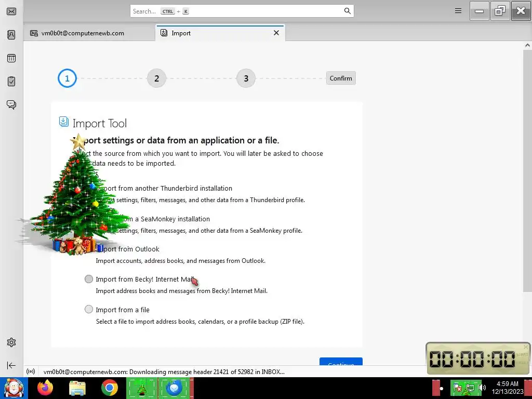
Task: Go to import step 2
Action: 156,78
